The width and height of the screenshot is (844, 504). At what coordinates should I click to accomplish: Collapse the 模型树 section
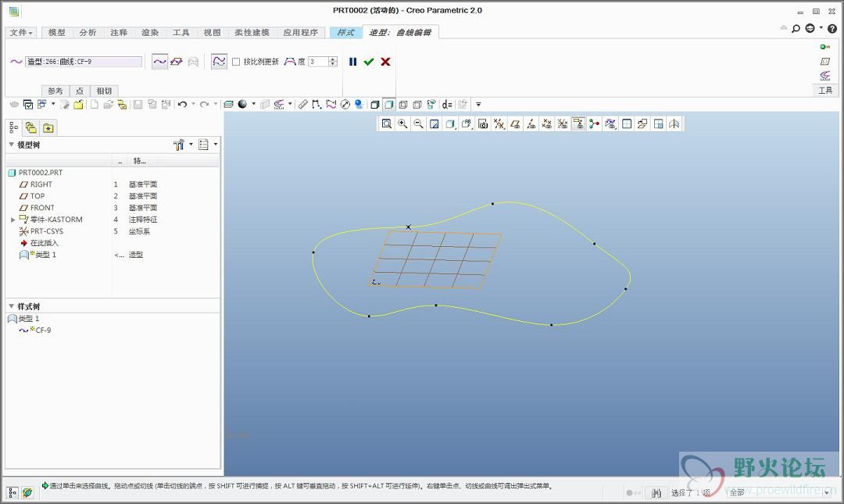[x=11, y=145]
